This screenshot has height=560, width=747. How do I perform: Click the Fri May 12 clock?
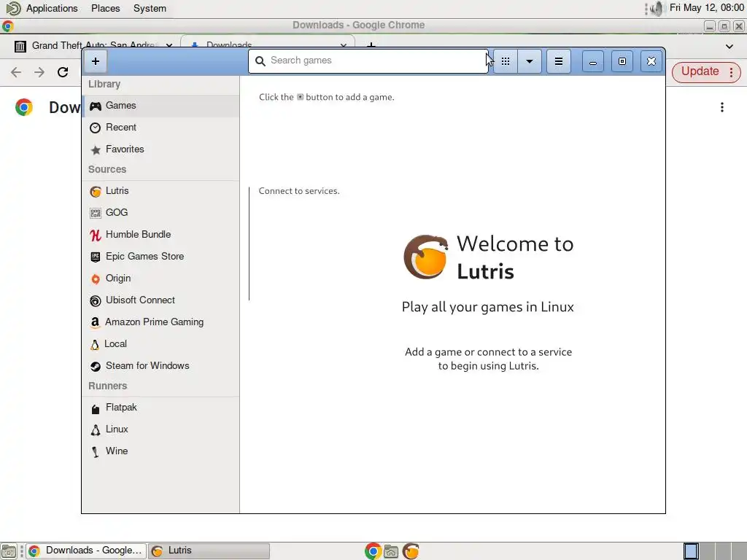tap(706, 8)
